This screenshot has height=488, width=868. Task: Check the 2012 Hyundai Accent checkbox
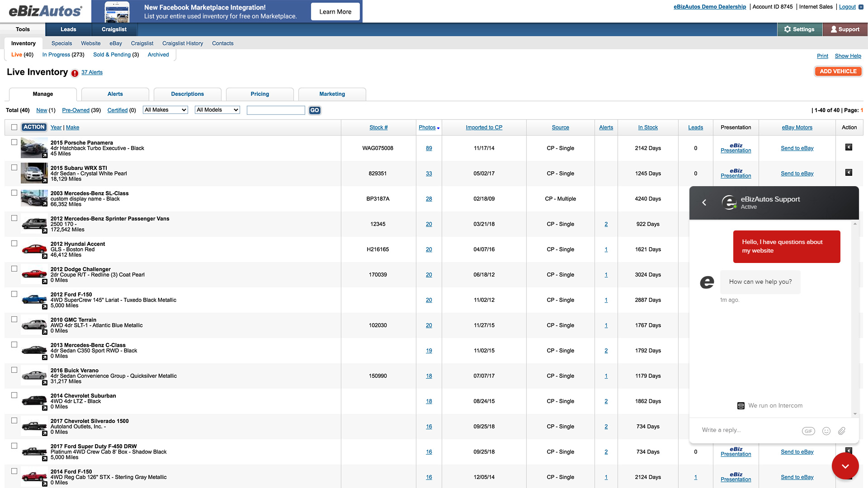14,243
